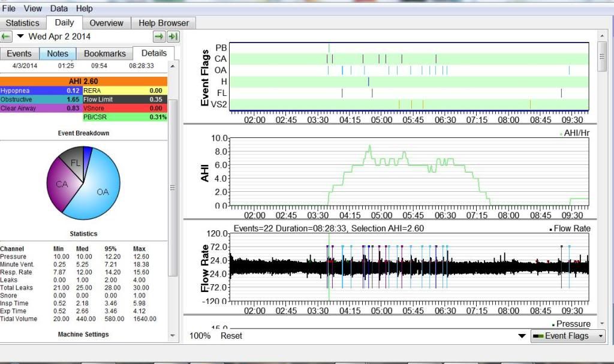Click scroll-up arrow in Details panel
This screenshot has width=614, height=364.
174,66
